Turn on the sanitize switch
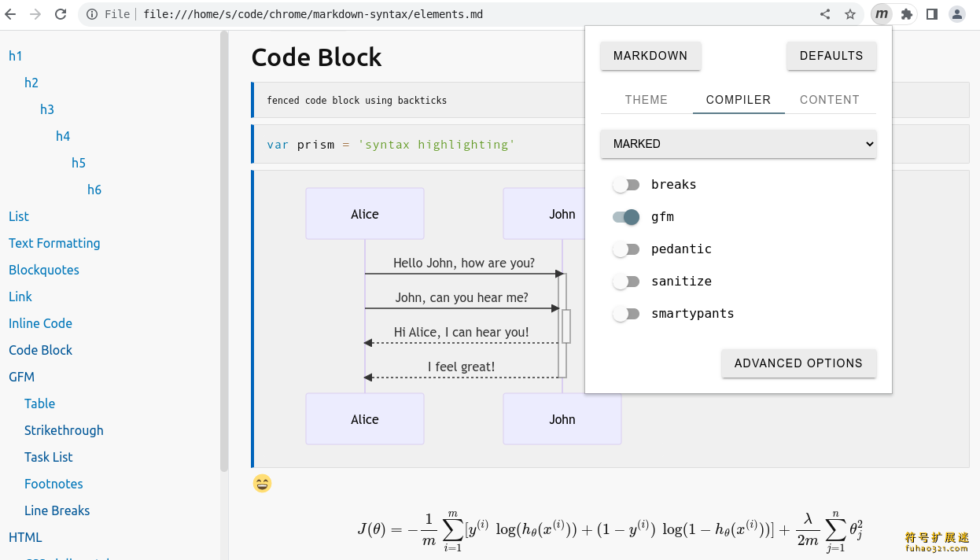Viewport: 980px width, 560px height. 626,282
